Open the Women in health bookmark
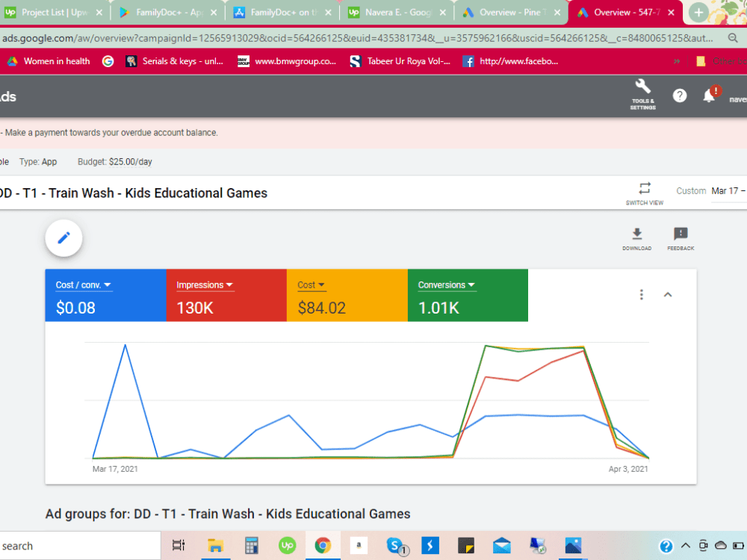The image size is (747, 560). (x=49, y=61)
